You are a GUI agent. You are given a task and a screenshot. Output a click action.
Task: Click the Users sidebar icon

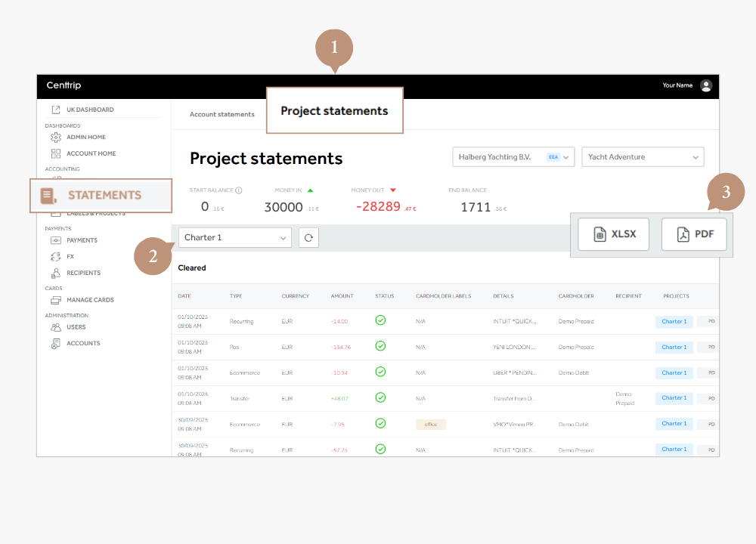(55, 327)
